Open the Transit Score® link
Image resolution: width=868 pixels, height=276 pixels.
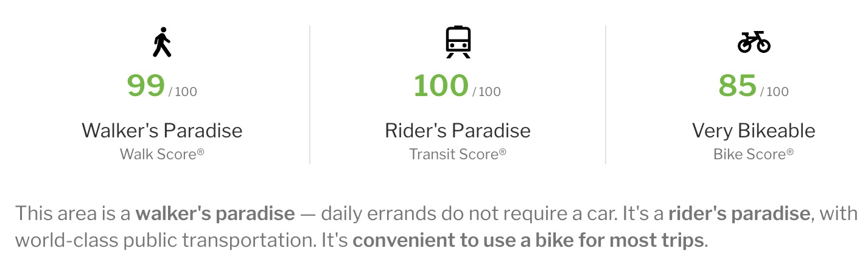tap(458, 154)
